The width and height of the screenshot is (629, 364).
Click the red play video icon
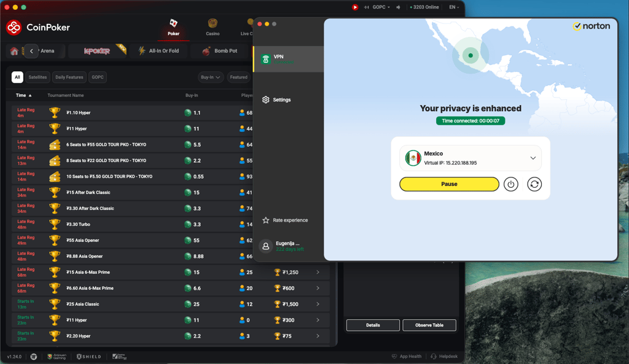pos(355,7)
